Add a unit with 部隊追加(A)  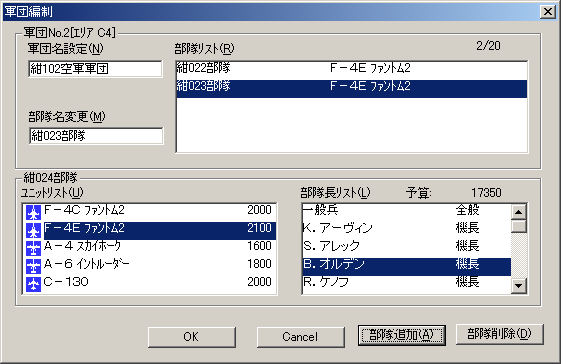pos(401,335)
